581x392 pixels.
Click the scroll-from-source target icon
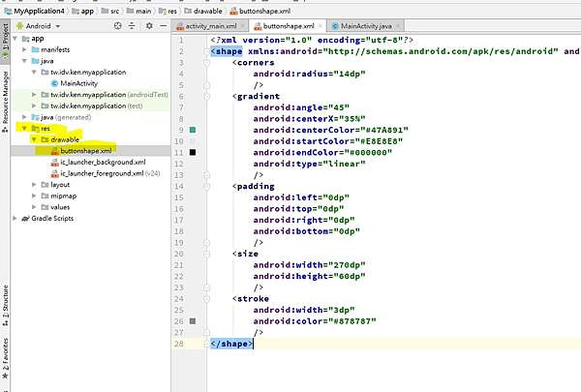click(117, 26)
